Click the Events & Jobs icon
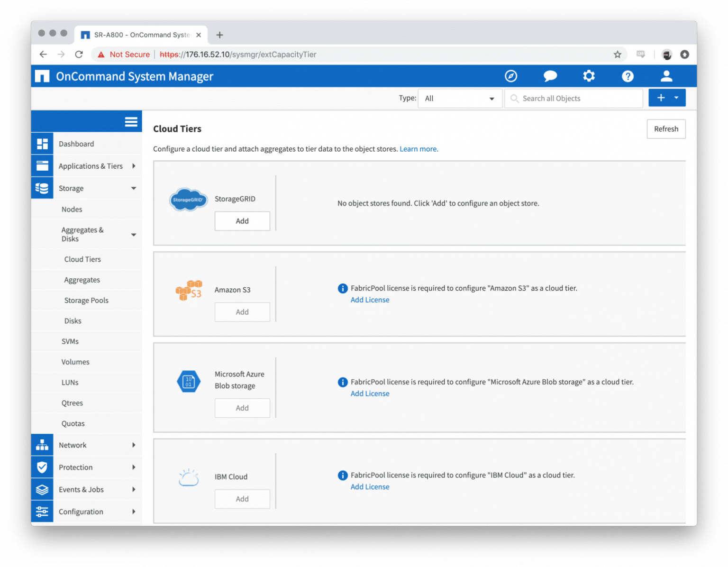This screenshot has width=728, height=567. (42, 490)
